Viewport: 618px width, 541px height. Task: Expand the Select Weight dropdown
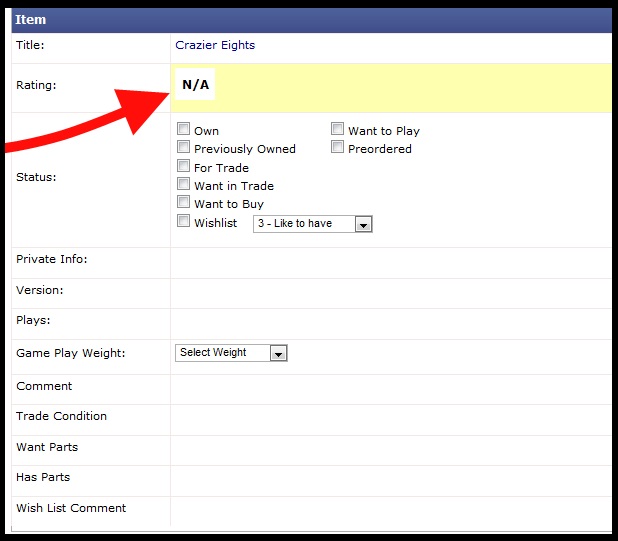(x=231, y=353)
